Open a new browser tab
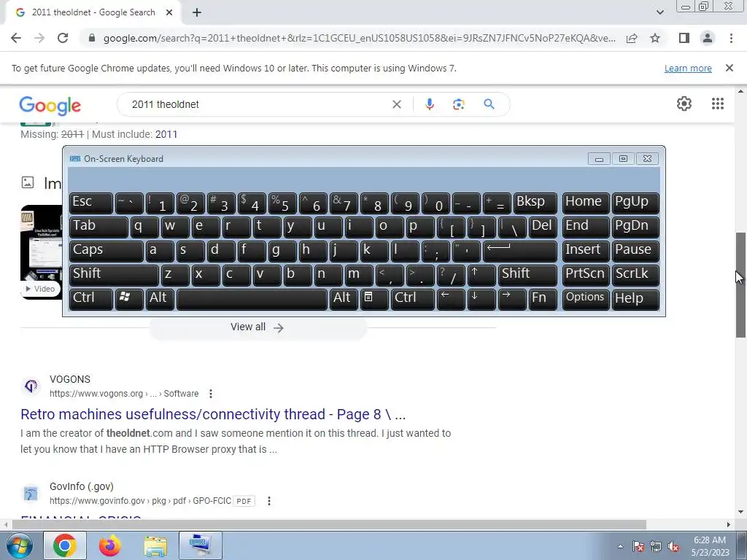Viewport: 747px width, 560px height. pyautogui.click(x=197, y=13)
